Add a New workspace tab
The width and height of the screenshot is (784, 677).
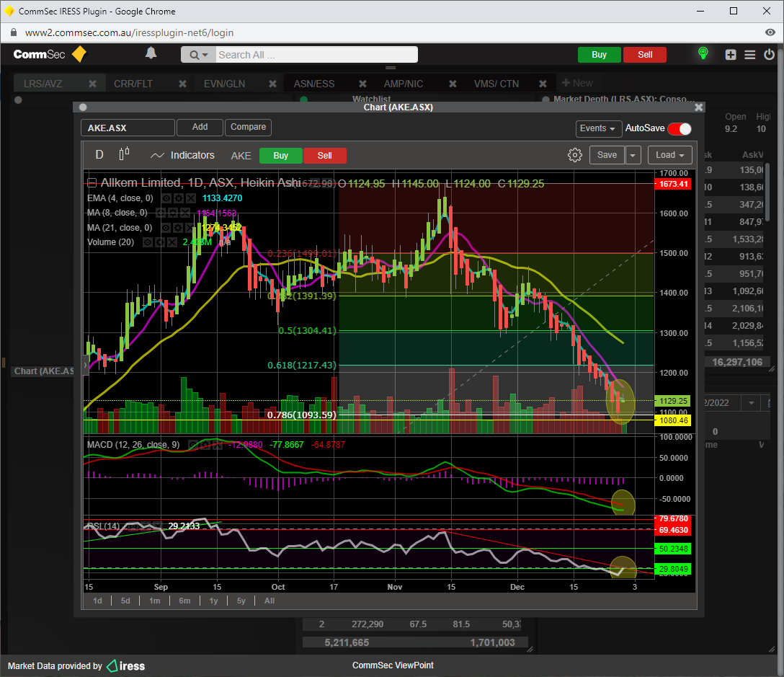pos(577,83)
